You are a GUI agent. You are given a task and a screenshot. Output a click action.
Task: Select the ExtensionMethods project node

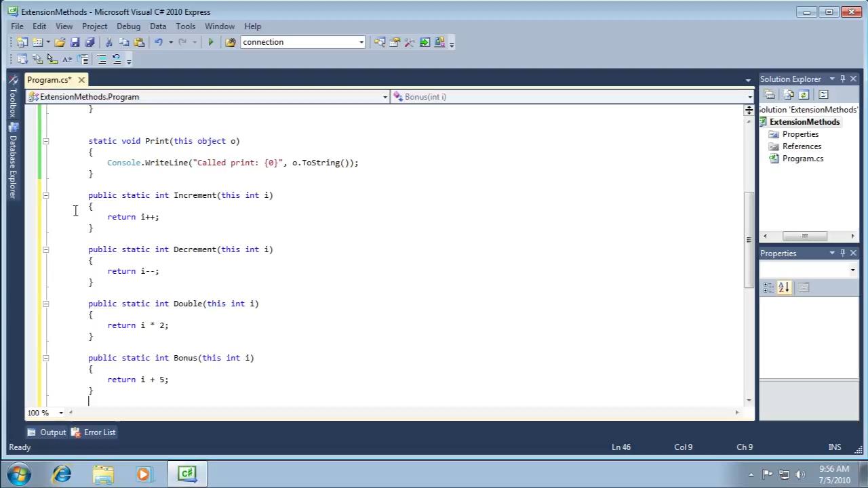click(804, 122)
